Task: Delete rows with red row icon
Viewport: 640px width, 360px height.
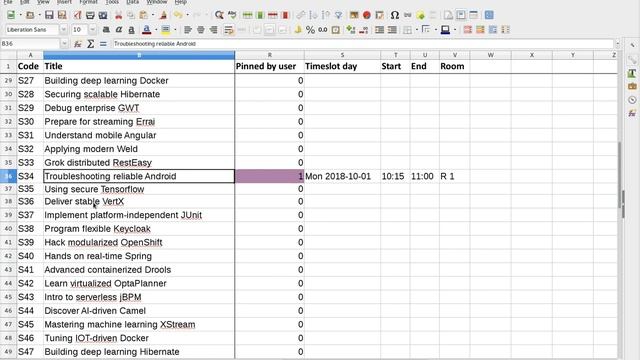Action: [x=273, y=15]
